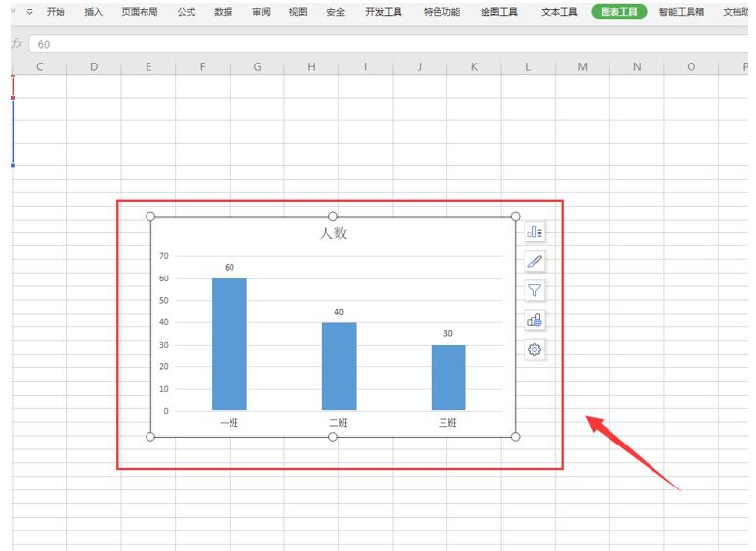Open the 数据 tab
Screen dimensions: 756x551
point(224,12)
